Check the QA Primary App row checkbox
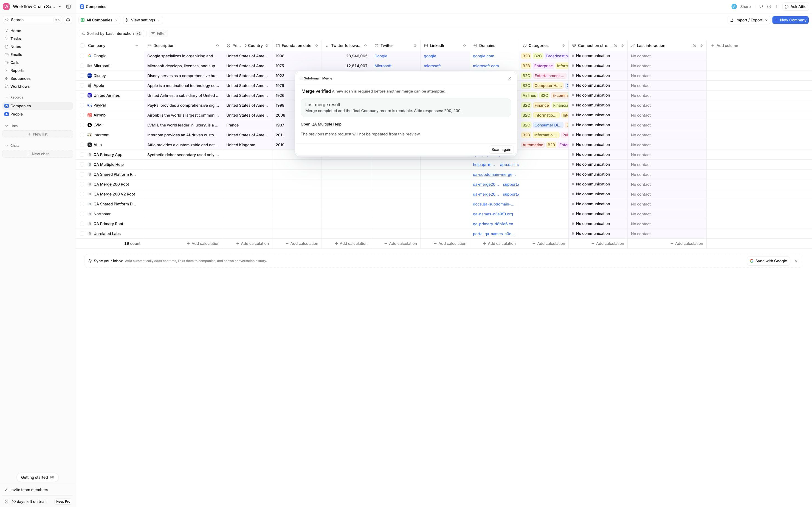Image resolution: width=812 pixels, height=507 pixels. [x=82, y=154]
